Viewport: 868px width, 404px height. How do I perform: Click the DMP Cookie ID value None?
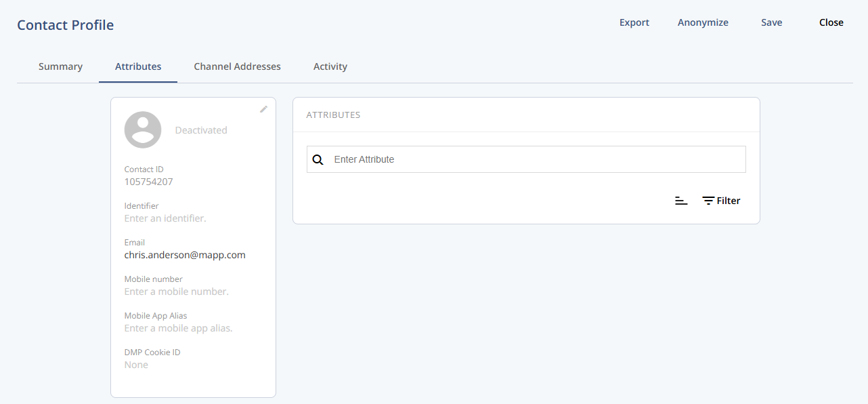coord(136,365)
